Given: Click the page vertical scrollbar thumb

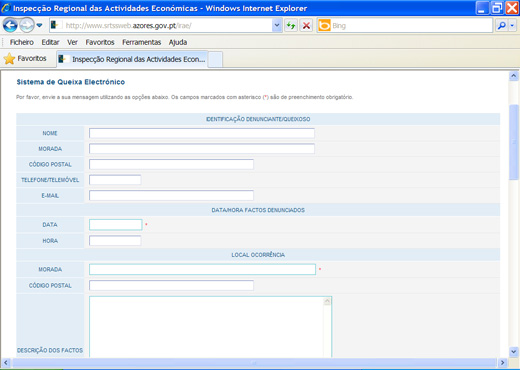Looking at the screenshot, I should coord(514,142).
